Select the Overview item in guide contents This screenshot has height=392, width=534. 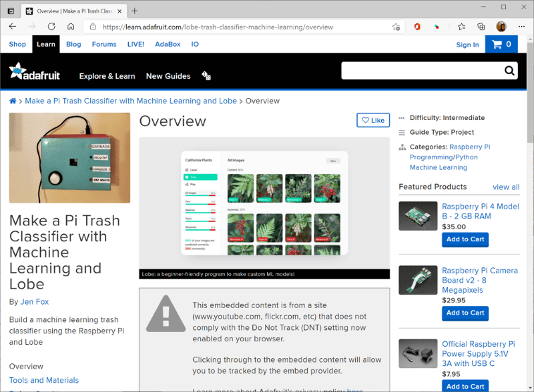26,367
